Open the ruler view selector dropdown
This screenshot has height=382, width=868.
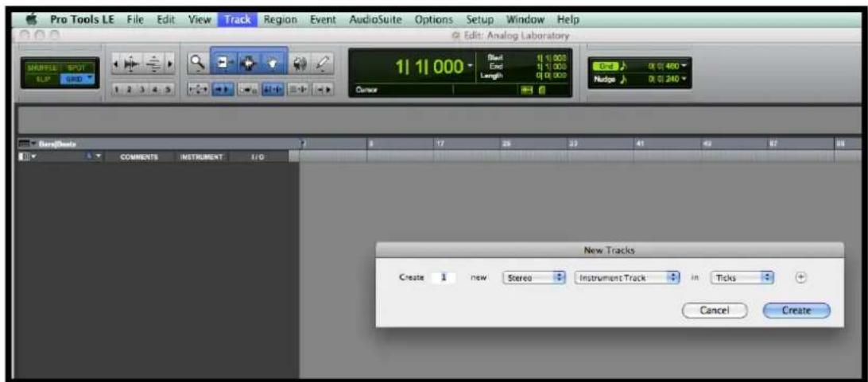pos(25,144)
